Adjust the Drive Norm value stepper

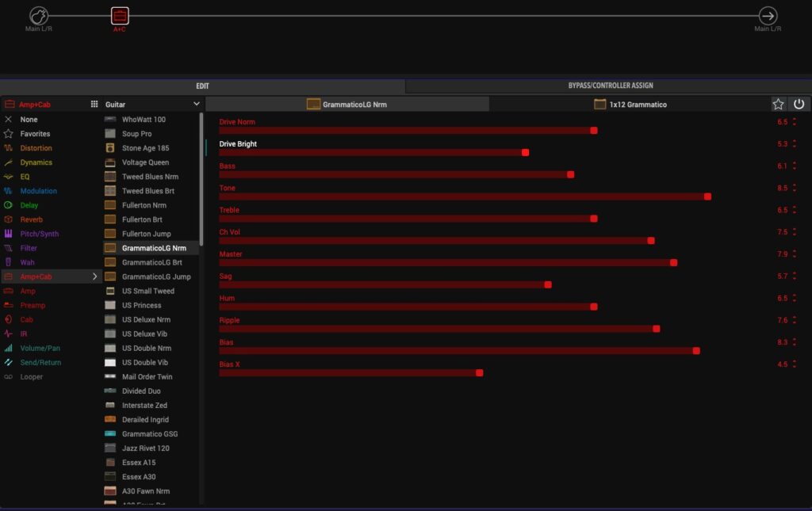(795, 122)
